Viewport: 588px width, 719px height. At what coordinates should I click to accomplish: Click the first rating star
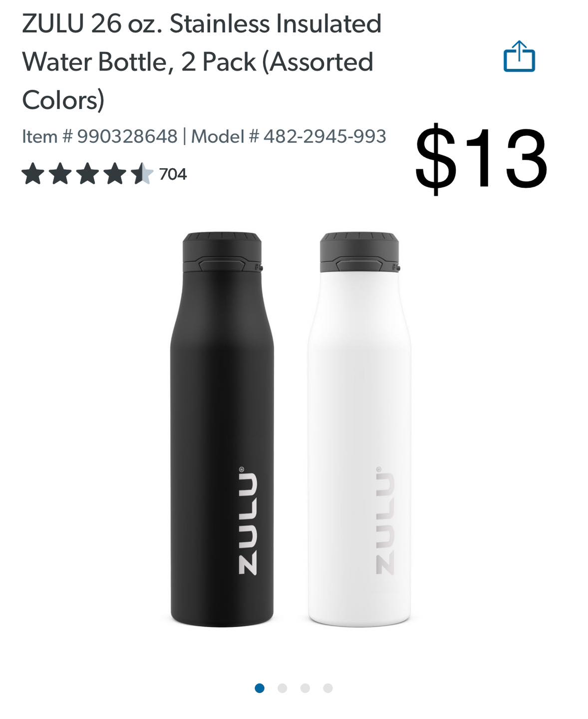[33, 174]
